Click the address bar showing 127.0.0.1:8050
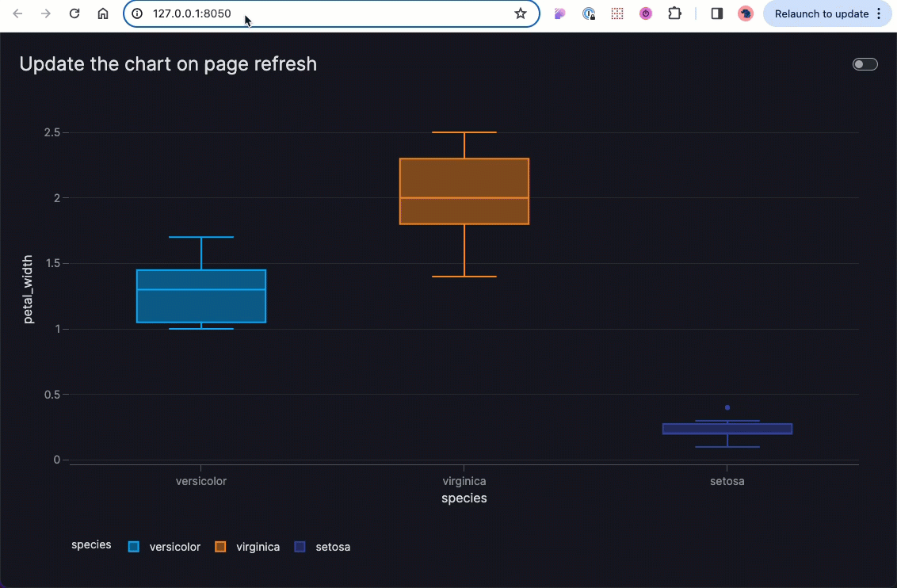The image size is (897, 588). [317, 13]
